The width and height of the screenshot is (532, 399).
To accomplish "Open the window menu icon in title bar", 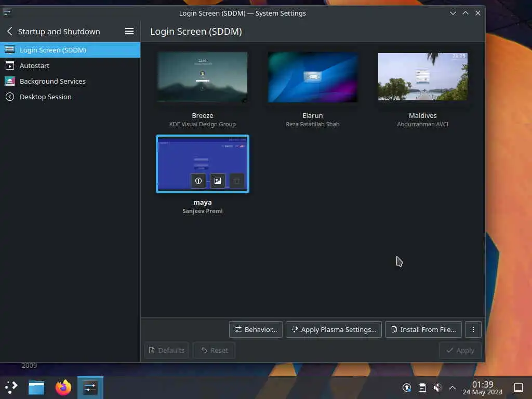I will click(7, 13).
